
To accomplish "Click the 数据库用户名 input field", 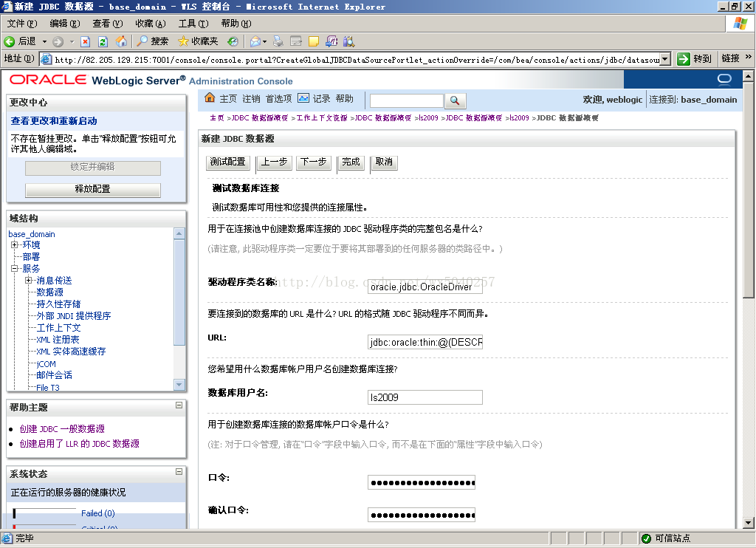I will (425, 397).
